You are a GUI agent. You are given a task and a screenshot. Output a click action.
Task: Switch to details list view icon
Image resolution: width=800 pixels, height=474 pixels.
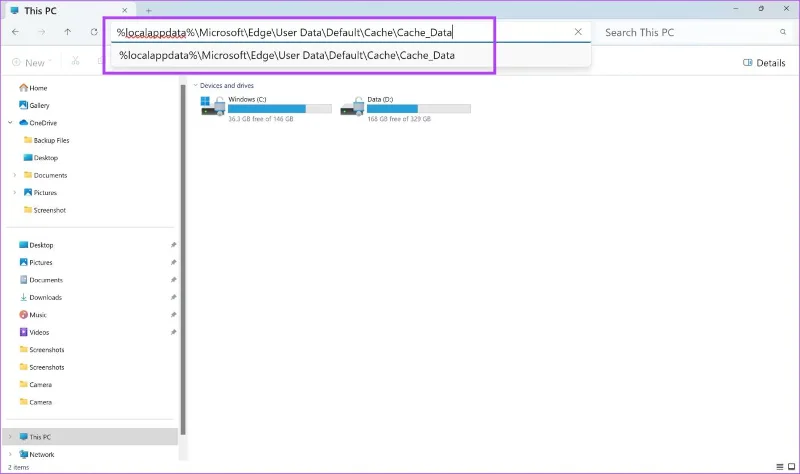(x=780, y=466)
